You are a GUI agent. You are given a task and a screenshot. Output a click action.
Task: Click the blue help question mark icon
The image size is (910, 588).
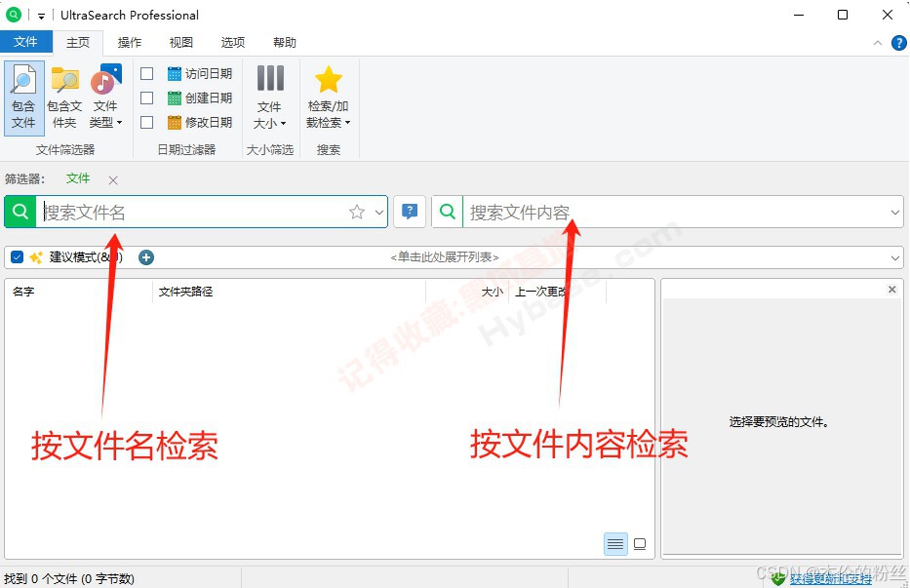[899, 43]
